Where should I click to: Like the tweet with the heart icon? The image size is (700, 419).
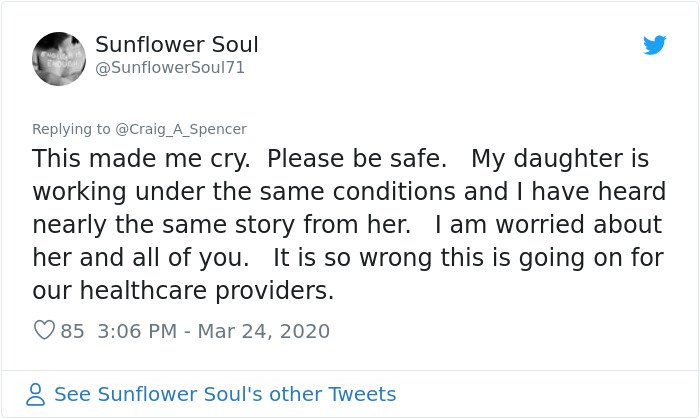44,330
